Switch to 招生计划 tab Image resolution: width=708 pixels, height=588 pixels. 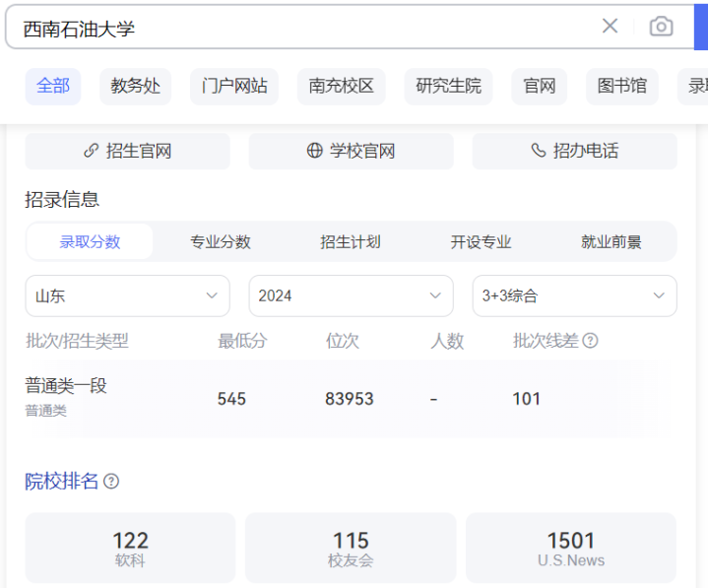pyautogui.click(x=351, y=241)
